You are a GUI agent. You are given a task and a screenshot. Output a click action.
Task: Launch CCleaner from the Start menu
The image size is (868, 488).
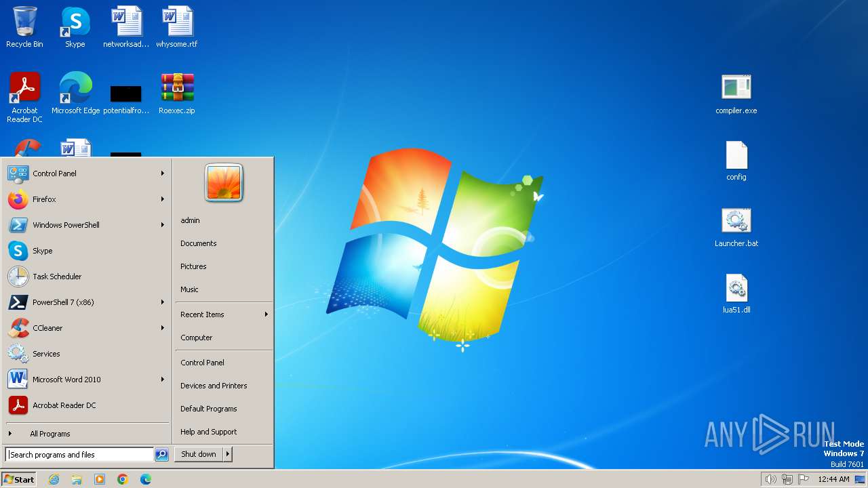pyautogui.click(x=87, y=328)
